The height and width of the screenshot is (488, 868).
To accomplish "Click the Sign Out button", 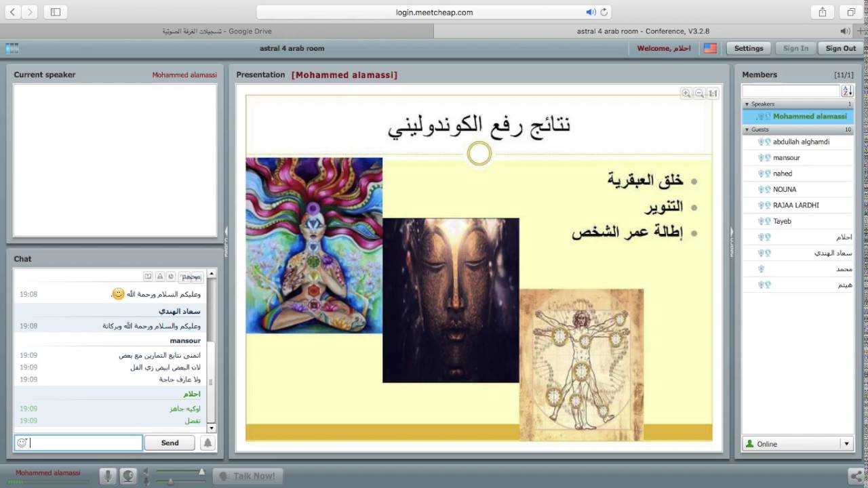I will pyautogui.click(x=841, y=48).
